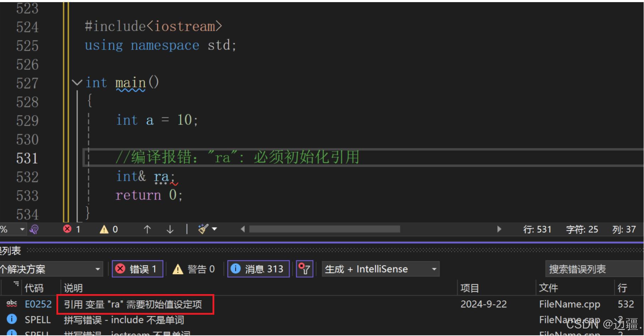Screen dimensions: 644x336
Task: Click the 行: 531 status indicator
Action: tap(537, 229)
